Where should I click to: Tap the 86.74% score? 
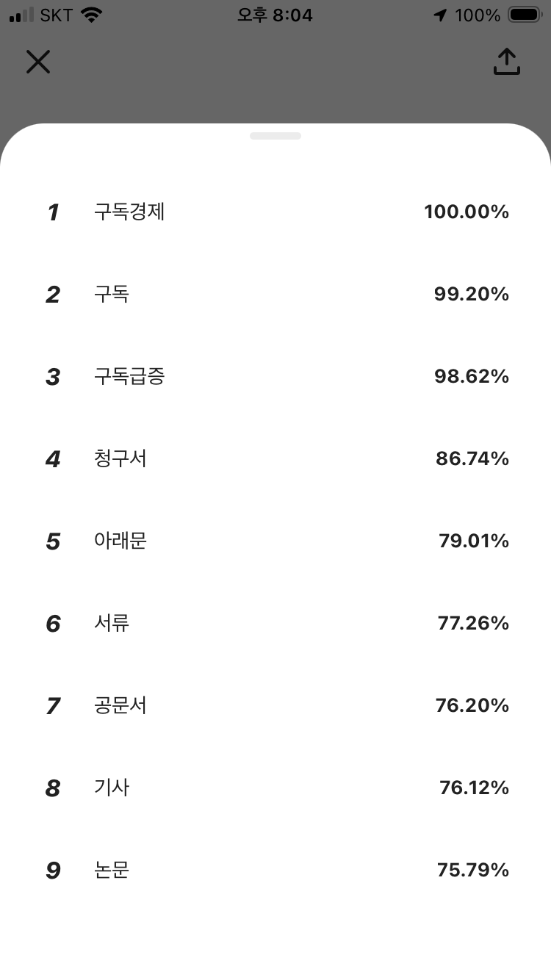(x=472, y=459)
